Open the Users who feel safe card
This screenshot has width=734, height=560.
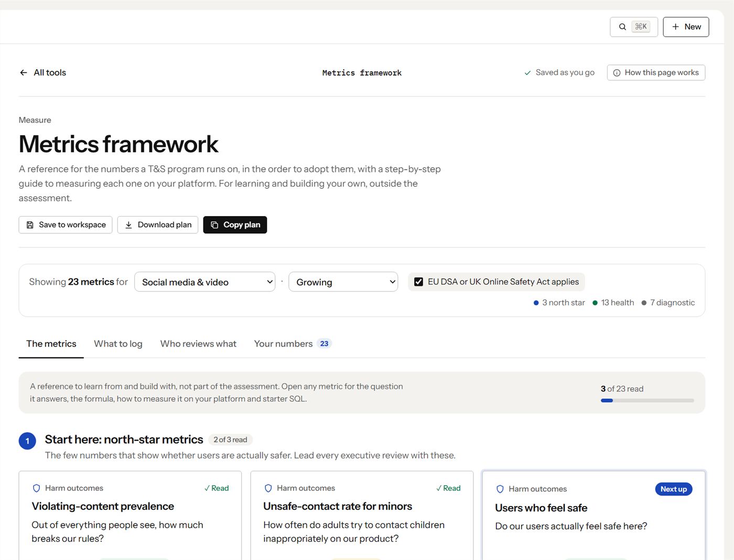tap(593, 515)
